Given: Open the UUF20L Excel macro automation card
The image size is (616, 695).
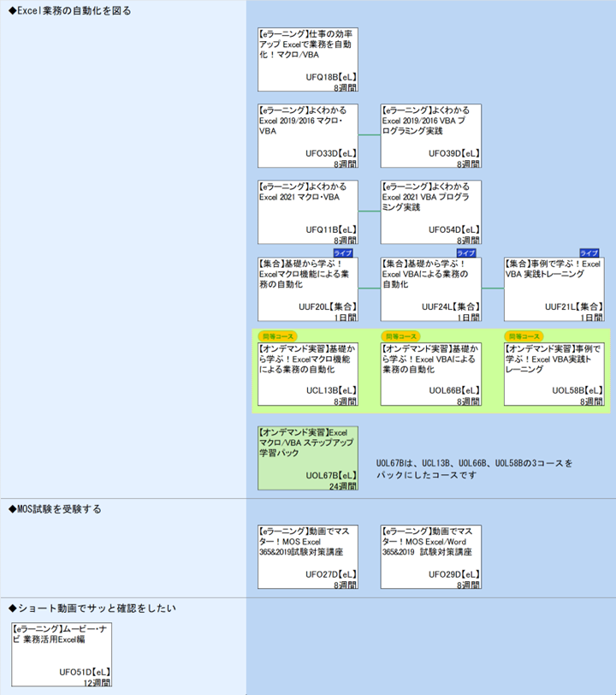Looking at the screenshot, I should 308,289.
